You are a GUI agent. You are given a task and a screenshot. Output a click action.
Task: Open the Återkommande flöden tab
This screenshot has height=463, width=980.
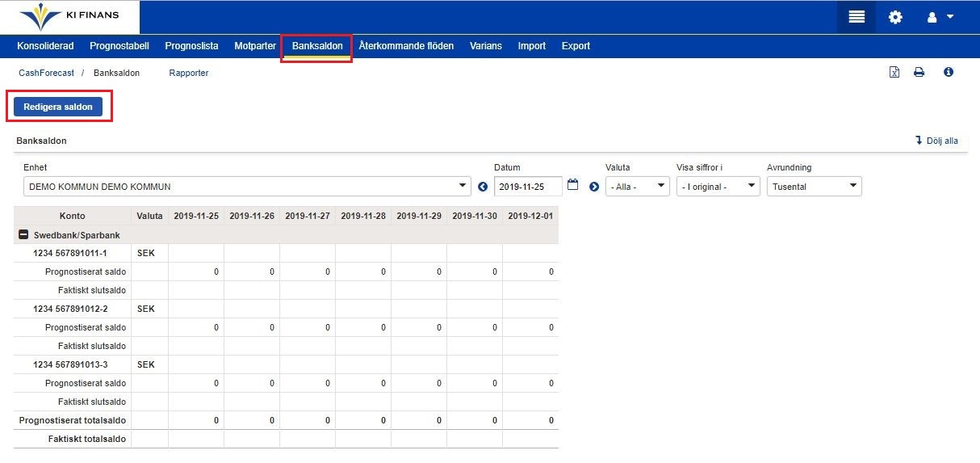point(406,46)
